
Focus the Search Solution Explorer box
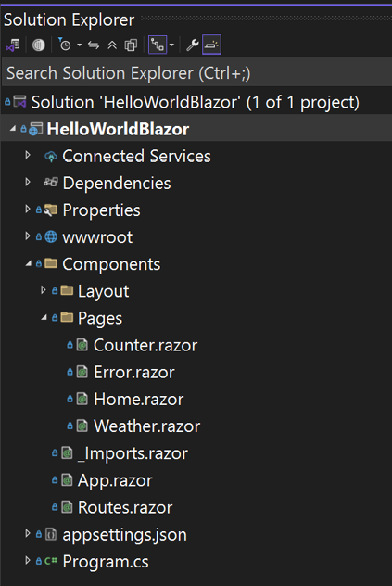(x=196, y=73)
